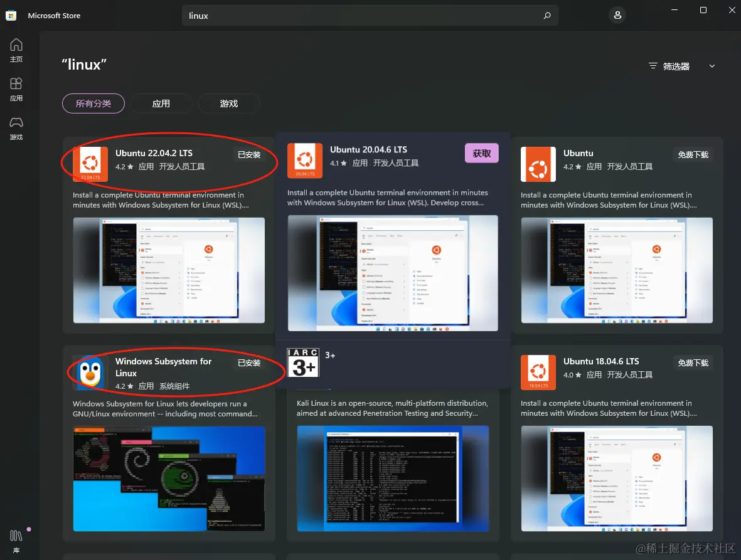This screenshot has width=741, height=560.
Task: Select the 应用 category tab
Action: pos(161,103)
